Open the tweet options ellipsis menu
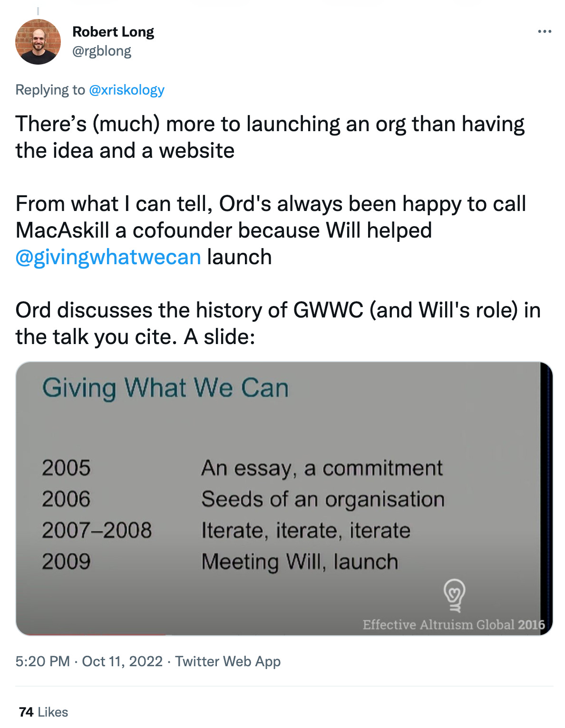The width and height of the screenshot is (565, 728). pos(545,31)
